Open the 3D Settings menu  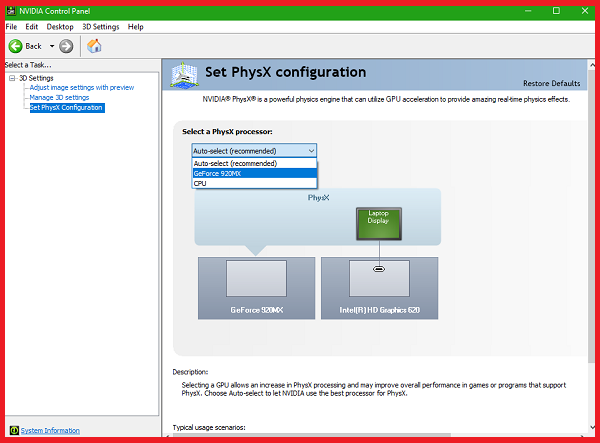[101, 27]
